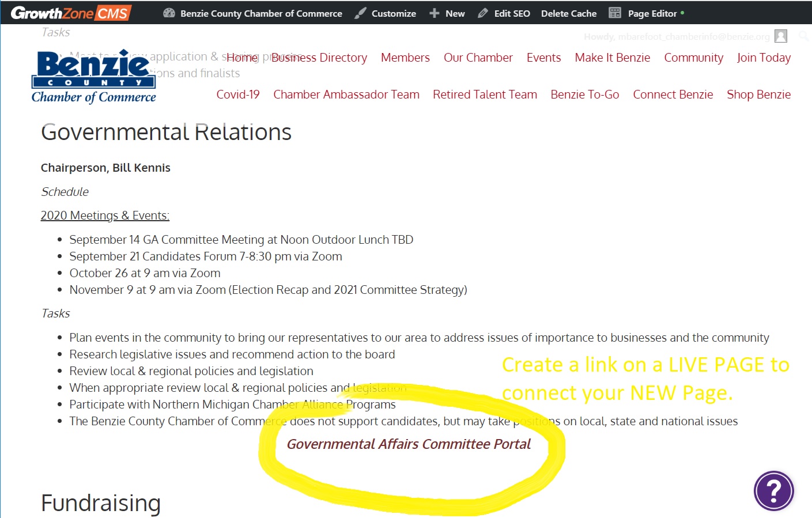Select the September 14 GA Committee Meeting item
The height and width of the screenshot is (518, 812).
pos(241,240)
